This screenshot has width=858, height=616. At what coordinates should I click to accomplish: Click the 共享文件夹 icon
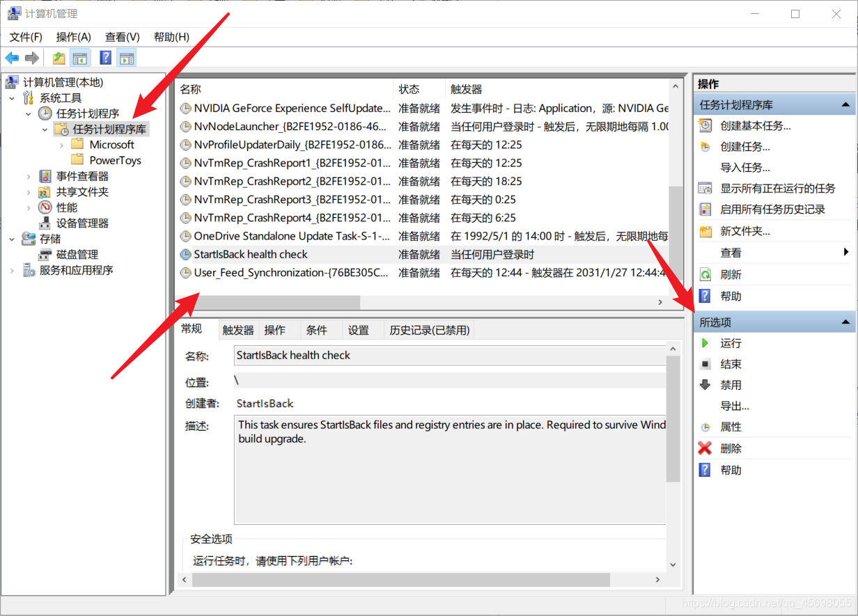[x=45, y=192]
